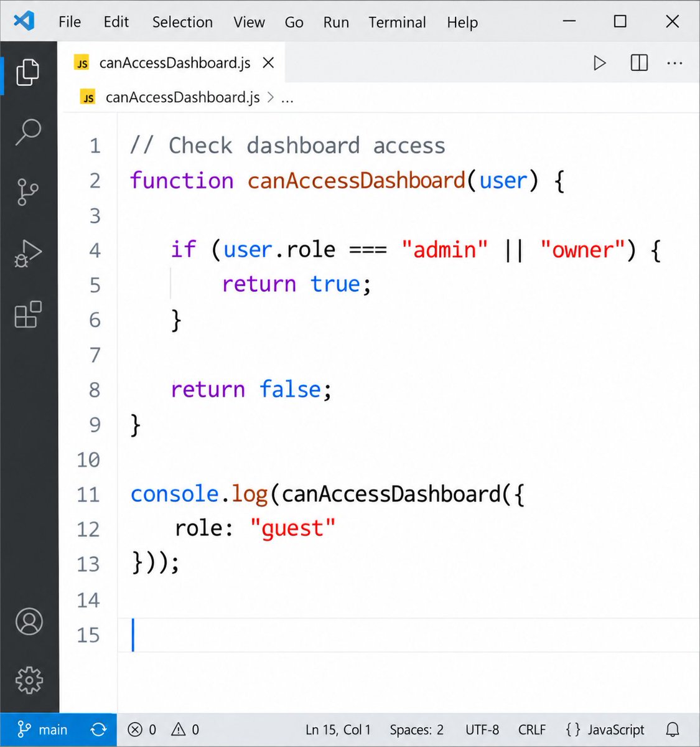Screen dimensions: 700x747
Task: Open the notifications bell
Action: click(x=673, y=730)
